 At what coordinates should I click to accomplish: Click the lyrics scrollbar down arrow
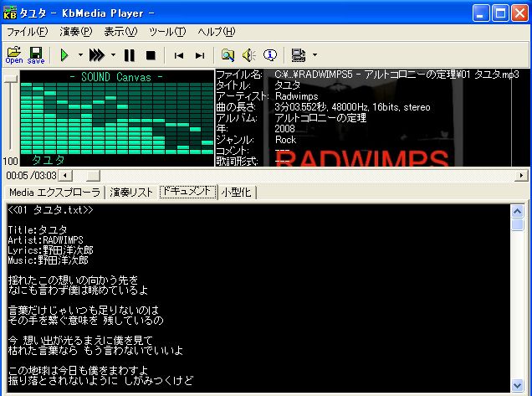[x=518, y=386]
